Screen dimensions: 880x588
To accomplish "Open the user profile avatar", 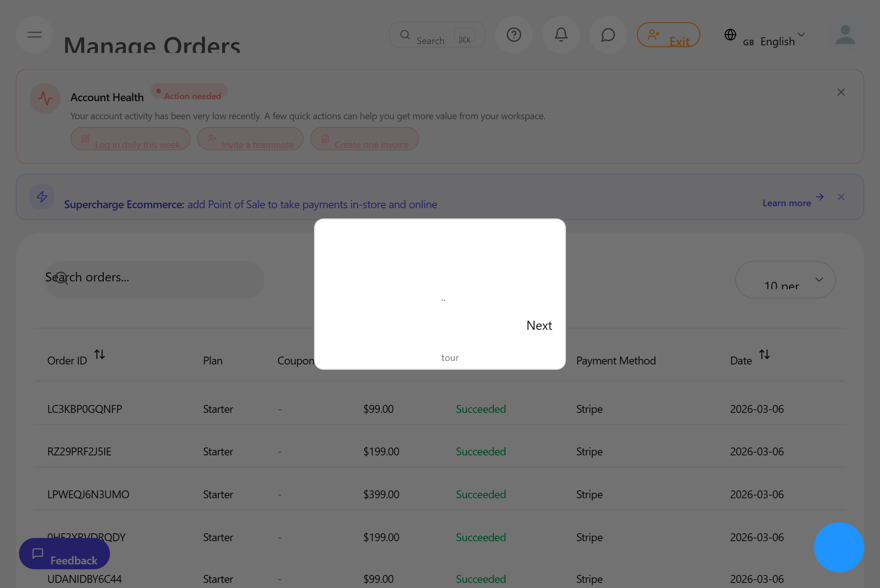I will (845, 35).
